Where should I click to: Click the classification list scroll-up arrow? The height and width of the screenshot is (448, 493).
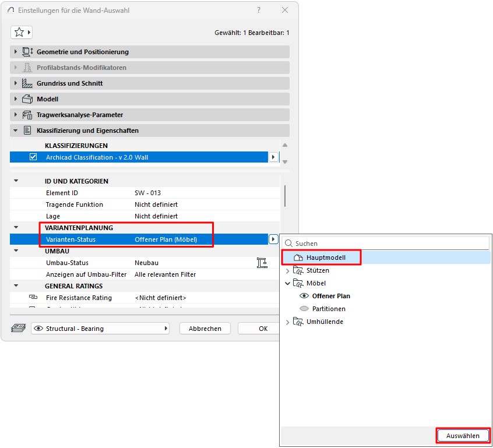(285, 145)
